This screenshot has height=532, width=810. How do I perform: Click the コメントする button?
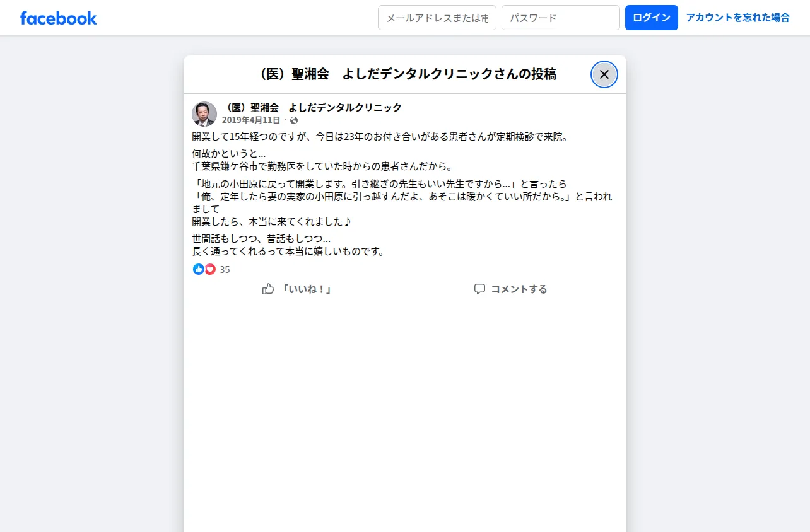click(511, 289)
